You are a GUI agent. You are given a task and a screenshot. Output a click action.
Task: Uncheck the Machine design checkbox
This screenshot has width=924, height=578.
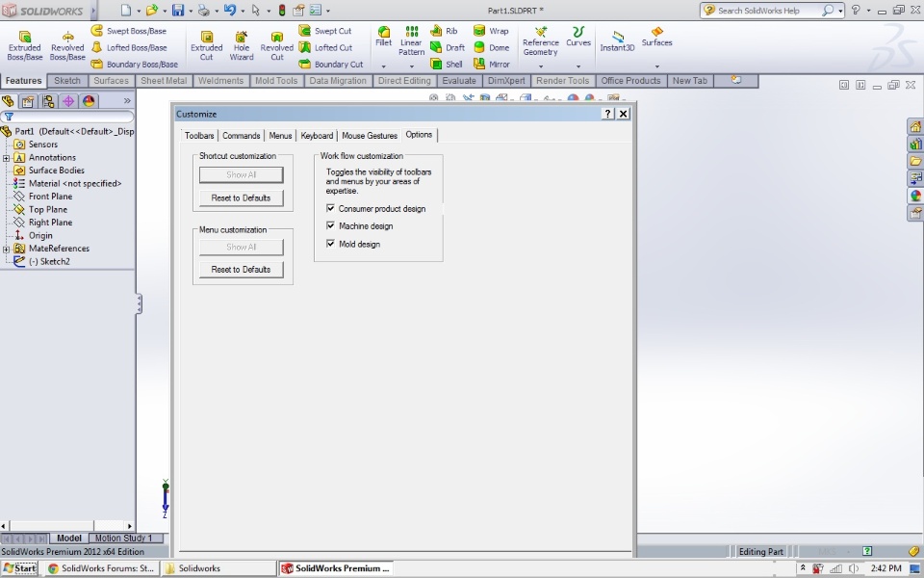click(330, 225)
